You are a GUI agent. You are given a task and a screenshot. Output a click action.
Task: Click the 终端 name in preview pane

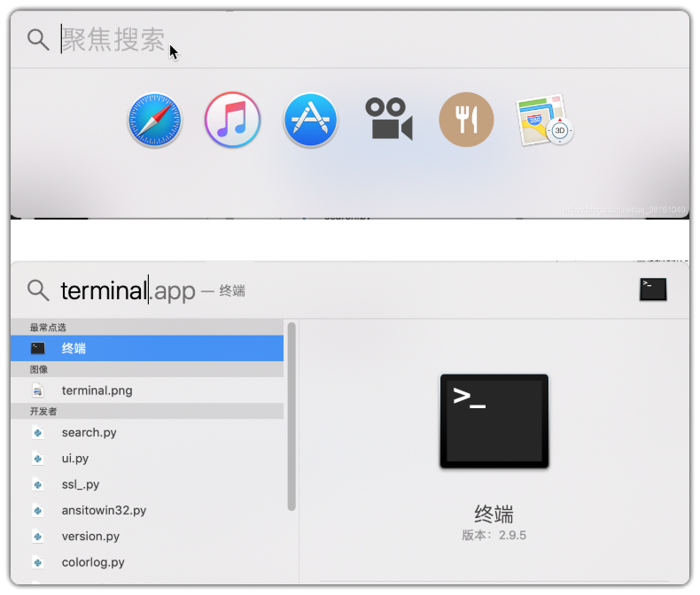[494, 514]
